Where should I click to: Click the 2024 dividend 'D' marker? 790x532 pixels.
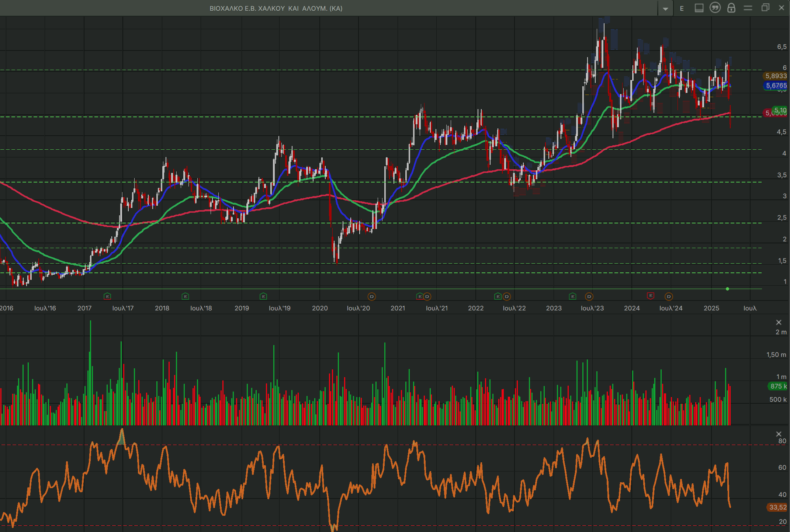click(669, 296)
